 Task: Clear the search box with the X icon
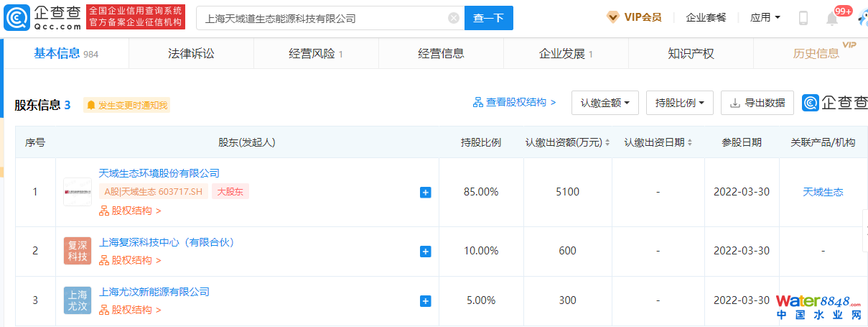454,18
